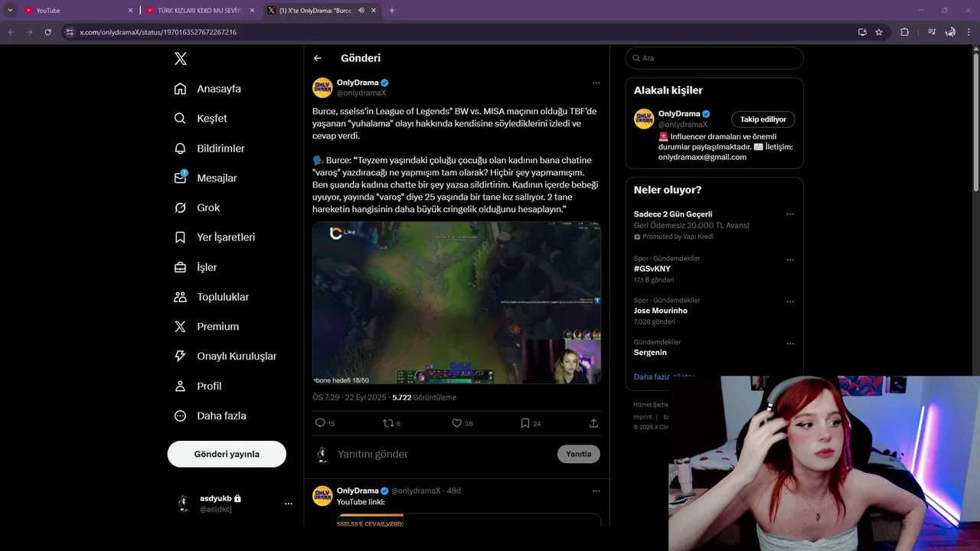Open browser extensions puzzle icon
Image resolution: width=980 pixels, height=551 pixels.
(x=905, y=32)
